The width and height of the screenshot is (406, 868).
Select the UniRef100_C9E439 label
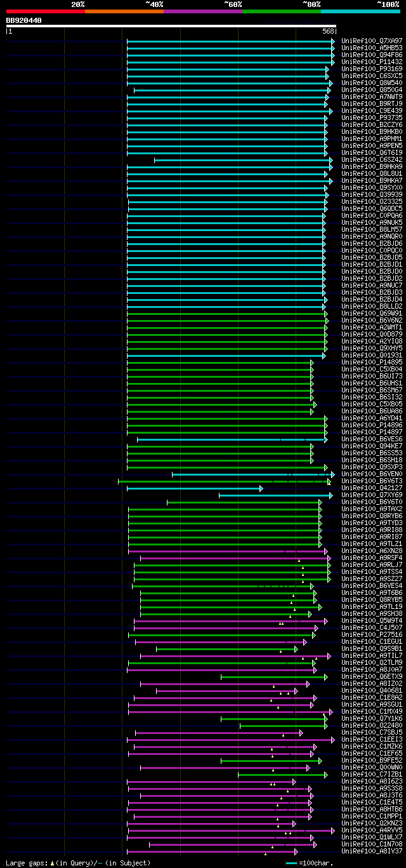coord(372,110)
